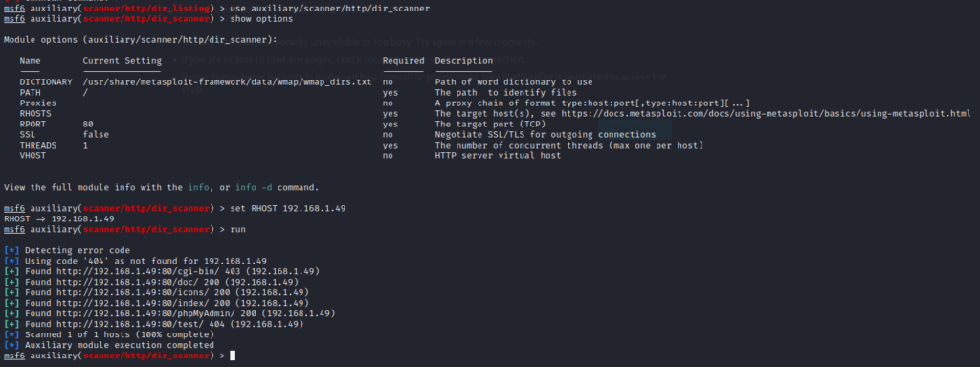Click the SSL setting 'false'
Image resolution: width=980 pixels, height=367 pixels.
pos(96,135)
